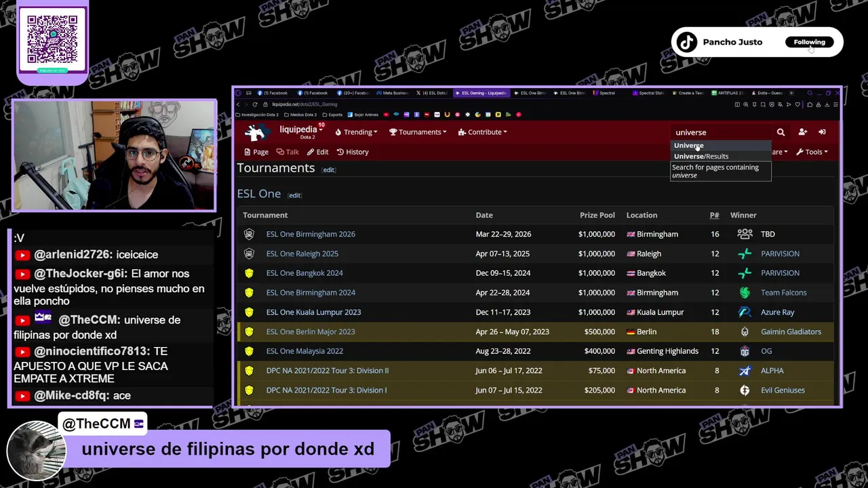
Task: Select the Universe/Results search suggestion
Action: click(721, 157)
